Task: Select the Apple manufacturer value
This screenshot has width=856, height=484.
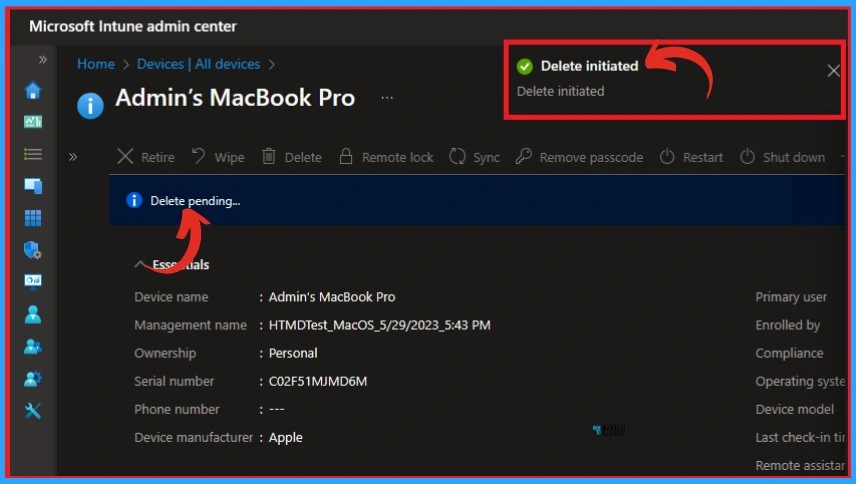Action: [x=286, y=438]
